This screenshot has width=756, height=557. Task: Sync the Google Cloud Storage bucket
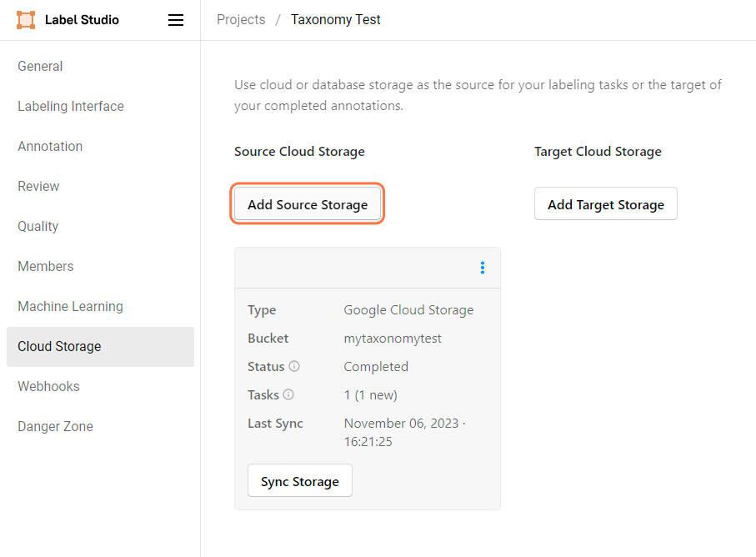(299, 480)
